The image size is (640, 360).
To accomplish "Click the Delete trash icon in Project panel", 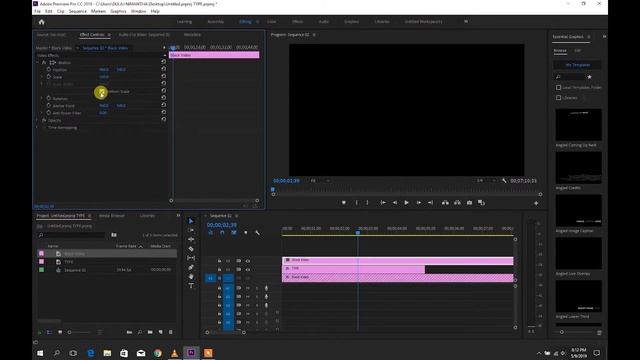I will pos(171,332).
